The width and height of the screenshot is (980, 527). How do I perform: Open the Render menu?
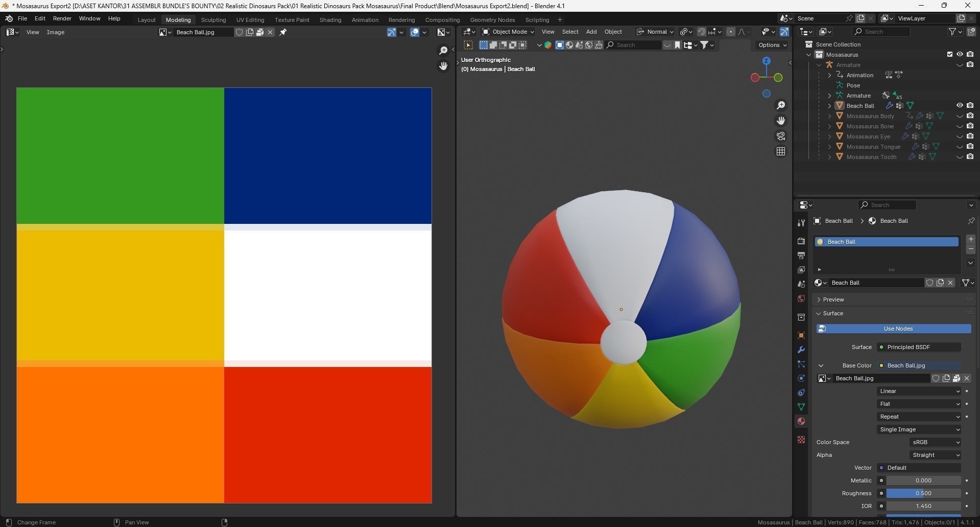coord(62,18)
